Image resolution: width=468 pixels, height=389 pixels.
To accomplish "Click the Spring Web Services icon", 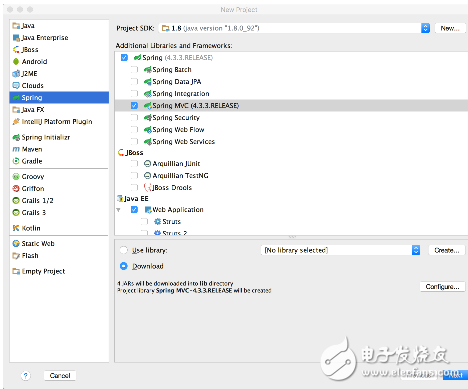I will (148, 142).
